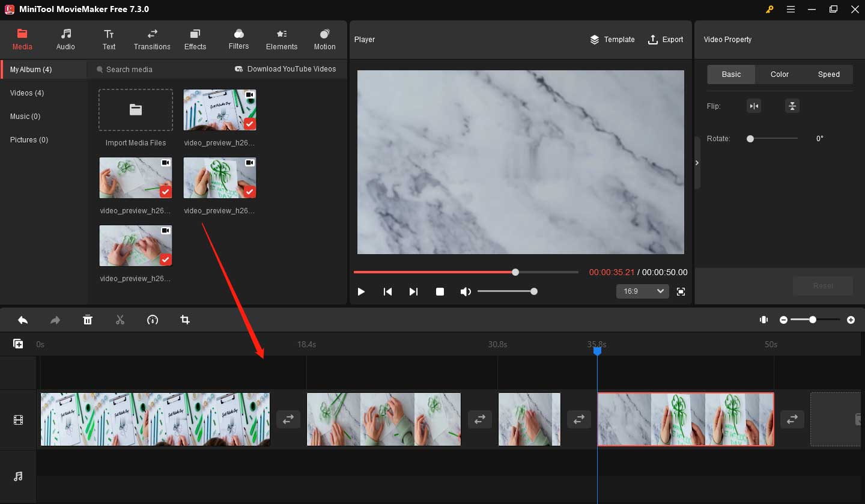
Task: Open Download YouTube Videos
Action: (x=285, y=69)
